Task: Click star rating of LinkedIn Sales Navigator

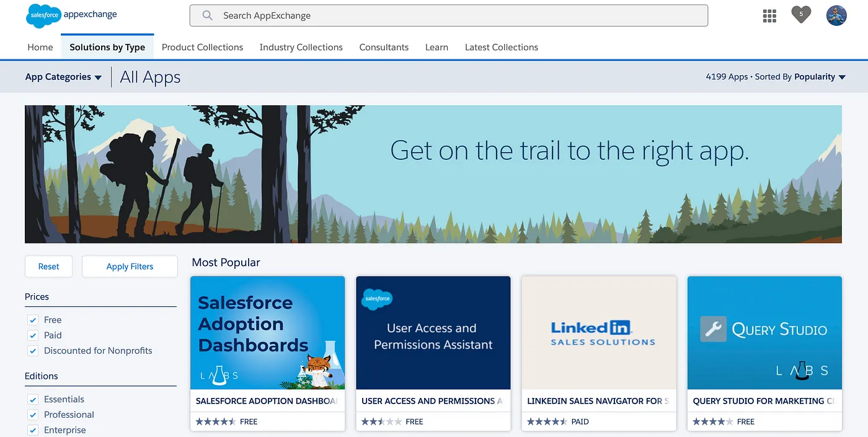Action: point(547,422)
